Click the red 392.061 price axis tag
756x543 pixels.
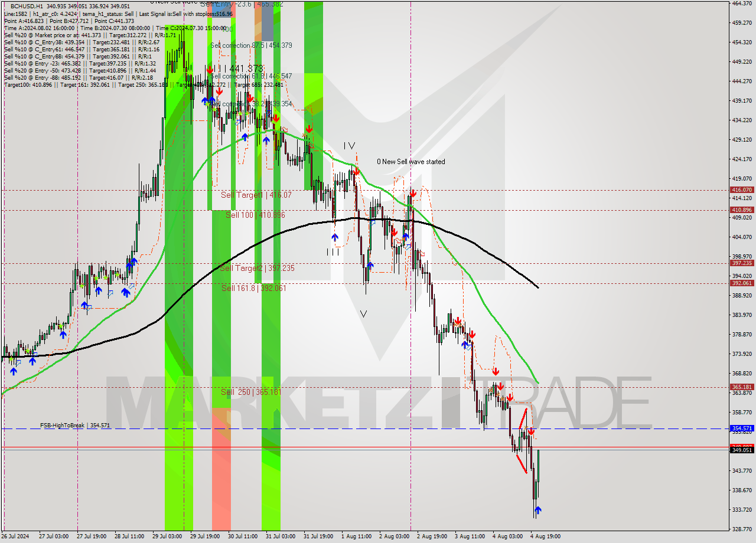click(742, 283)
